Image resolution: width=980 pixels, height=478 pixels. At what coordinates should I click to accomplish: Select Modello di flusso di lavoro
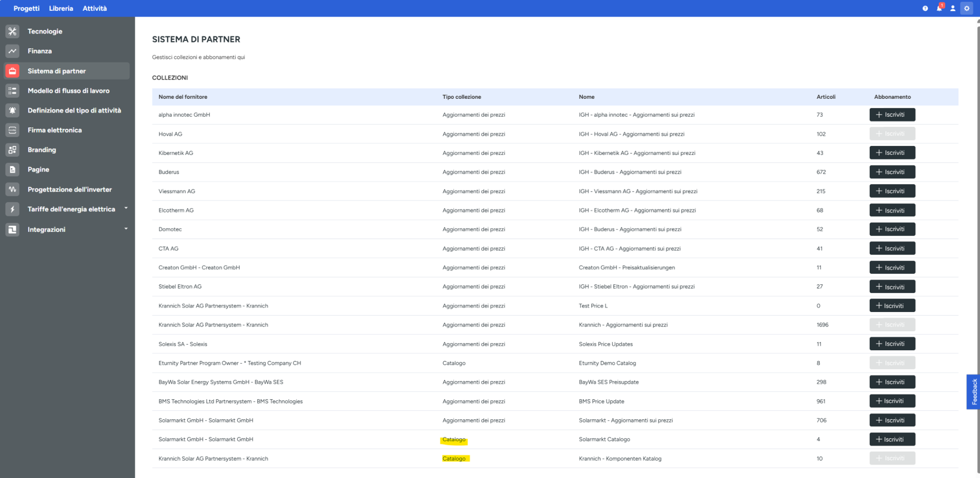click(x=68, y=90)
